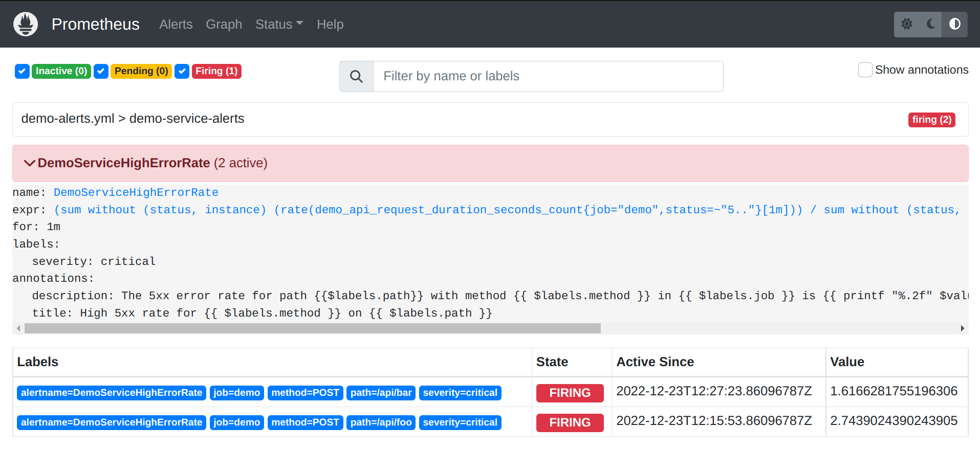Open the Alerts page
Image resolution: width=980 pixels, height=449 pixels.
[176, 24]
